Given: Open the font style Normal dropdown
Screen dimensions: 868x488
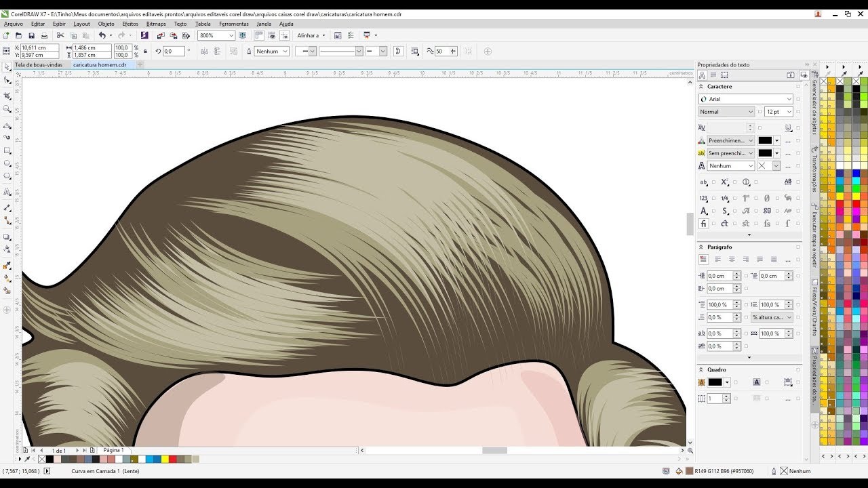Looking at the screenshot, I should point(751,112).
